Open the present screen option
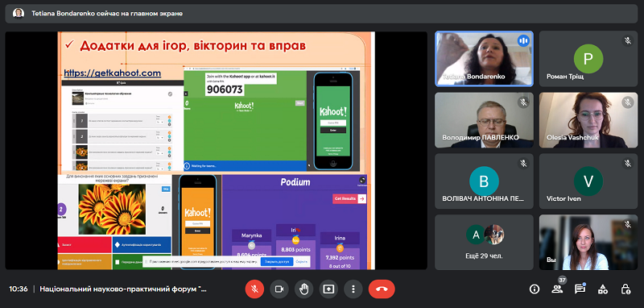644x308 pixels. pyautogui.click(x=328, y=289)
